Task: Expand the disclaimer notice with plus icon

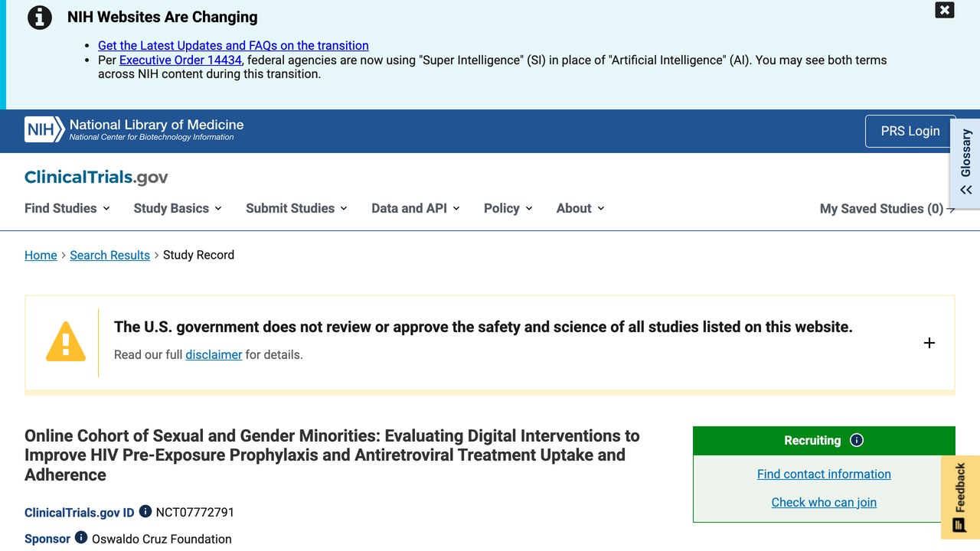Action: (929, 343)
